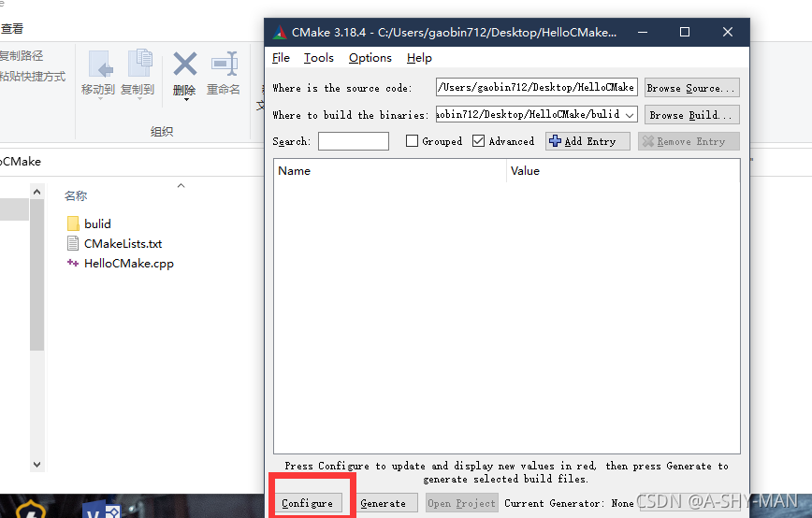The height and width of the screenshot is (518, 812).
Task: Click 复制路径 in the Explorer ribbon
Action: pyautogui.click(x=21, y=56)
